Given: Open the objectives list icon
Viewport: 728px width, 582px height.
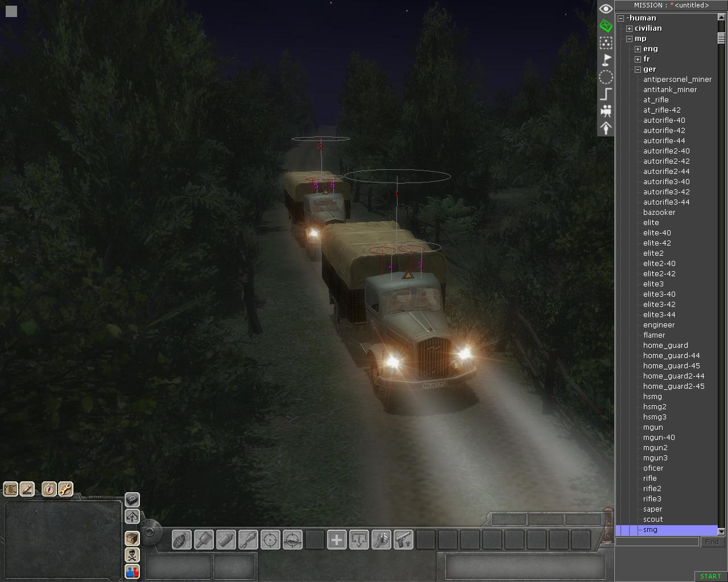Looking at the screenshot, I should pyautogui.click(x=10, y=489).
